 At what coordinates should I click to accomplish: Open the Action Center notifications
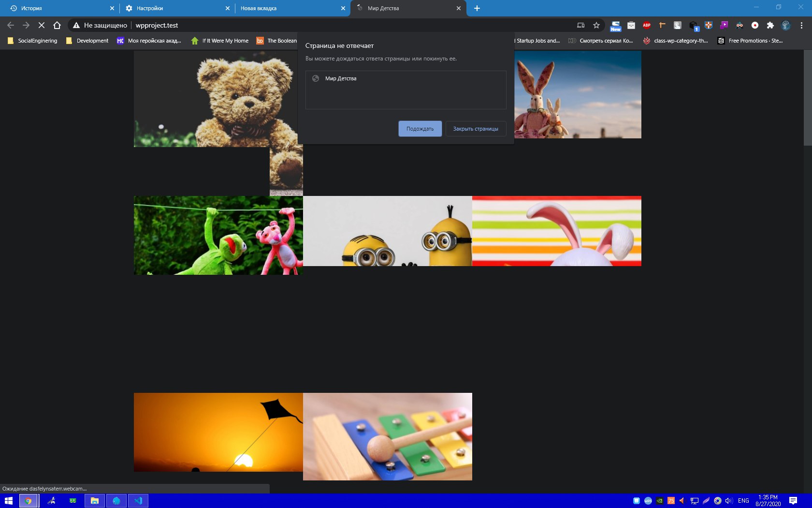tap(793, 501)
